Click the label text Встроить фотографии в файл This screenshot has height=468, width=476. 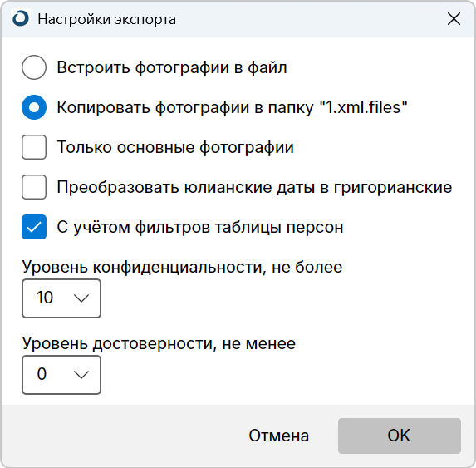[x=172, y=67]
